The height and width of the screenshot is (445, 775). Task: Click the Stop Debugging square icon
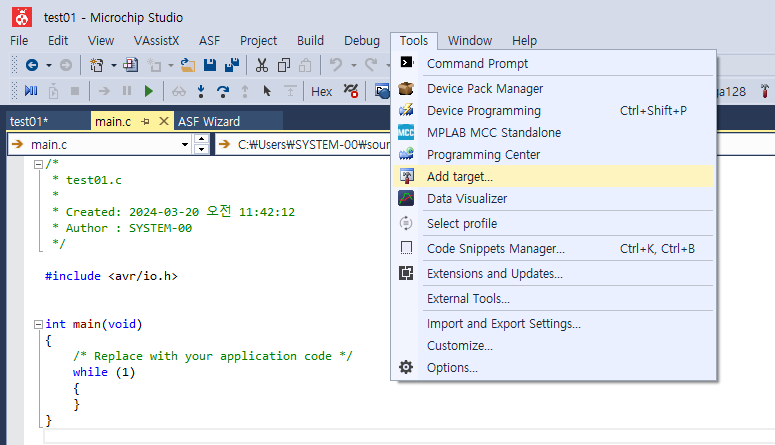click(x=75, y=91)
